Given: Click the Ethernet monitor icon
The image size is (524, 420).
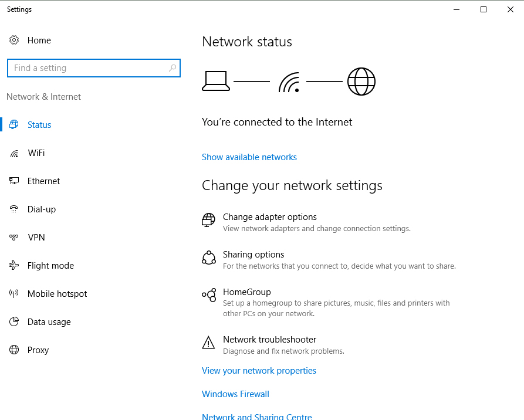Looking at the screenshot, I should click(x=14, y=181).
